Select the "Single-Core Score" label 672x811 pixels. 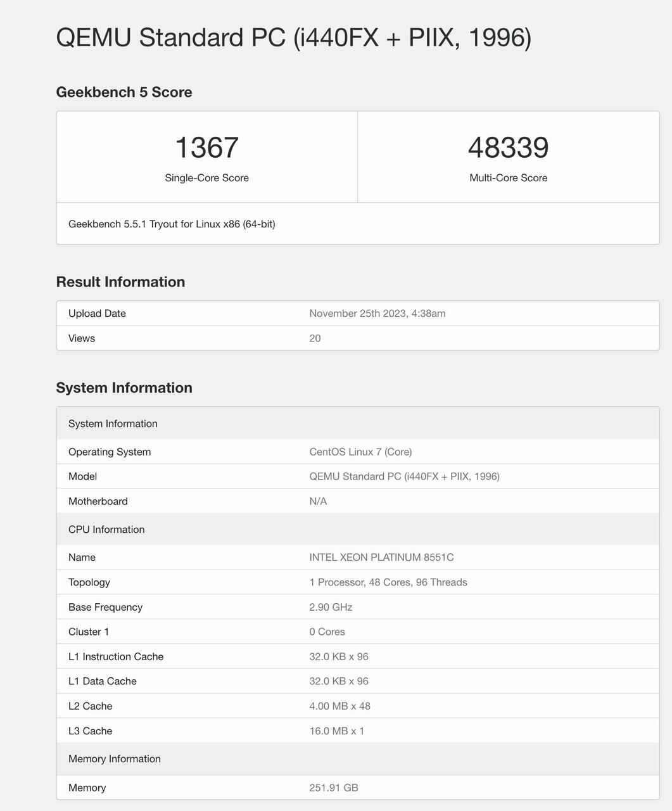(x=207, y=178)
